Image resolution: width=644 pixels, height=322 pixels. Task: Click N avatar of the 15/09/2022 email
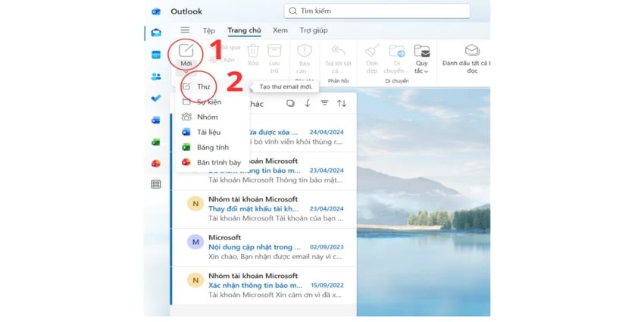click(195, 280)
